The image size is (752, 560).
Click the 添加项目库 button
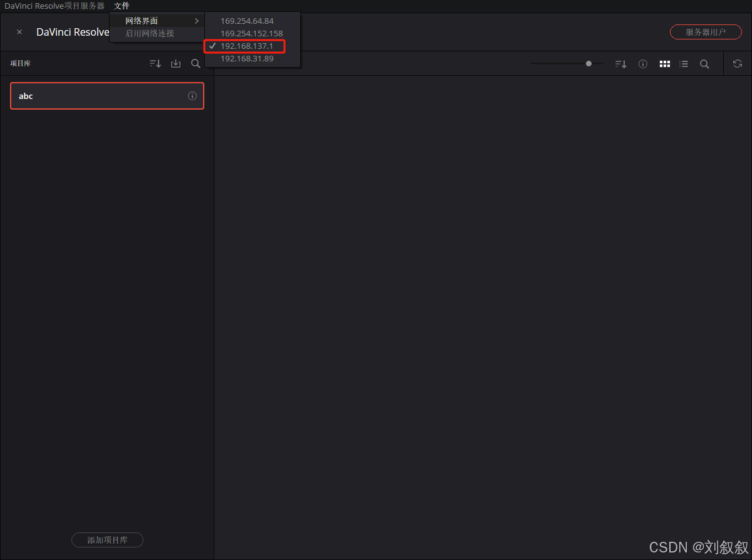point(107,539)
